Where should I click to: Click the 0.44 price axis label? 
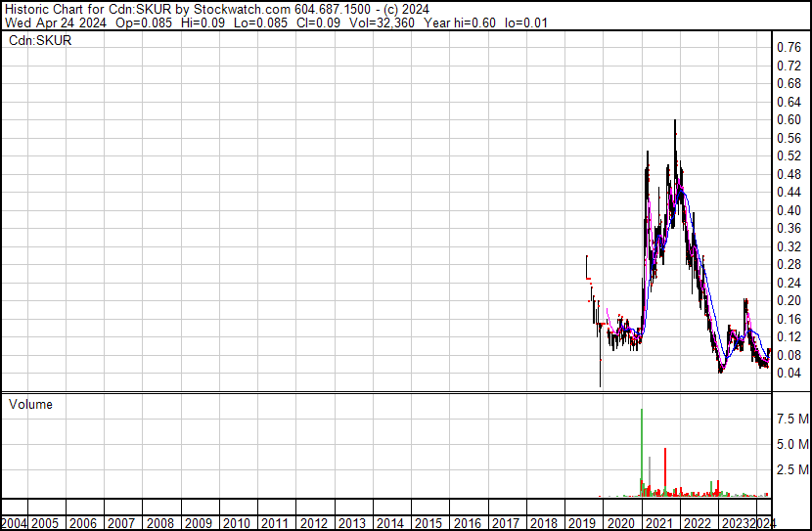coord(789,192)
